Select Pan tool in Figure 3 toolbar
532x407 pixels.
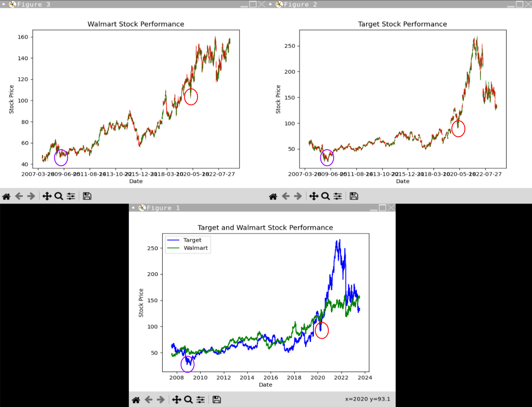pos(47,196)
